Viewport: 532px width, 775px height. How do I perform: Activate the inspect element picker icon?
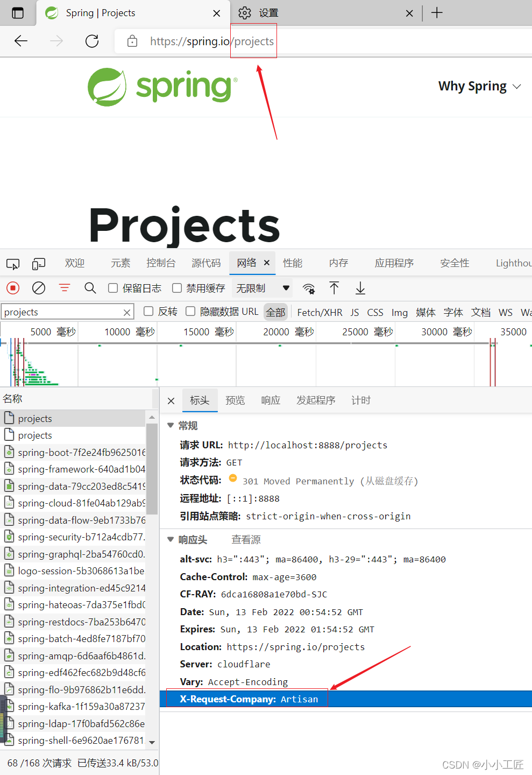click(13, 264)
